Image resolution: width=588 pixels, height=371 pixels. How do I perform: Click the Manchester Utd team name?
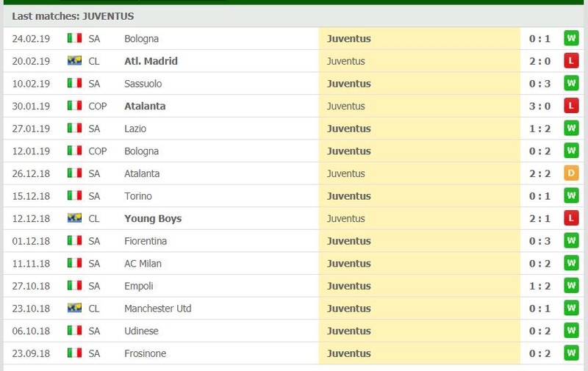coord(158,309)
